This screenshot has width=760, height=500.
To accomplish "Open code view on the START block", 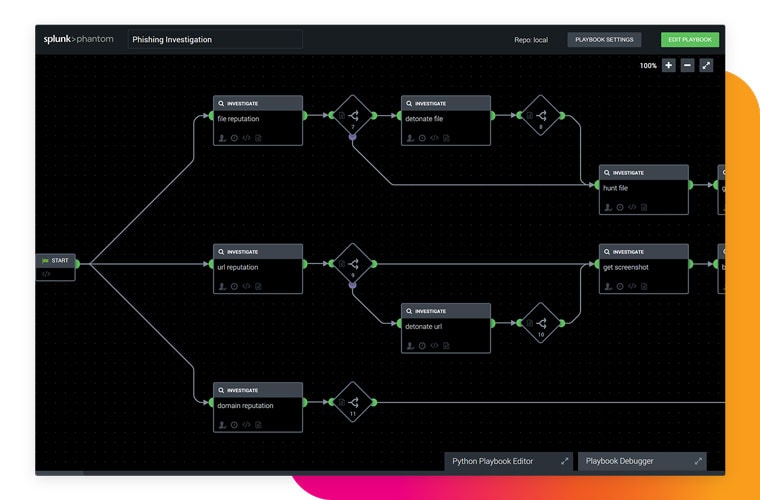I will 46,274.
